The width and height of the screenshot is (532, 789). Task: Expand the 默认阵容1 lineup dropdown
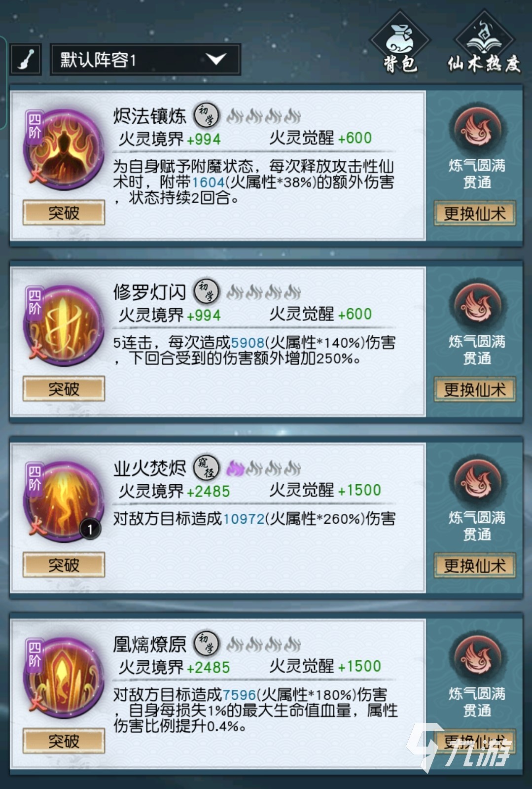145,60
